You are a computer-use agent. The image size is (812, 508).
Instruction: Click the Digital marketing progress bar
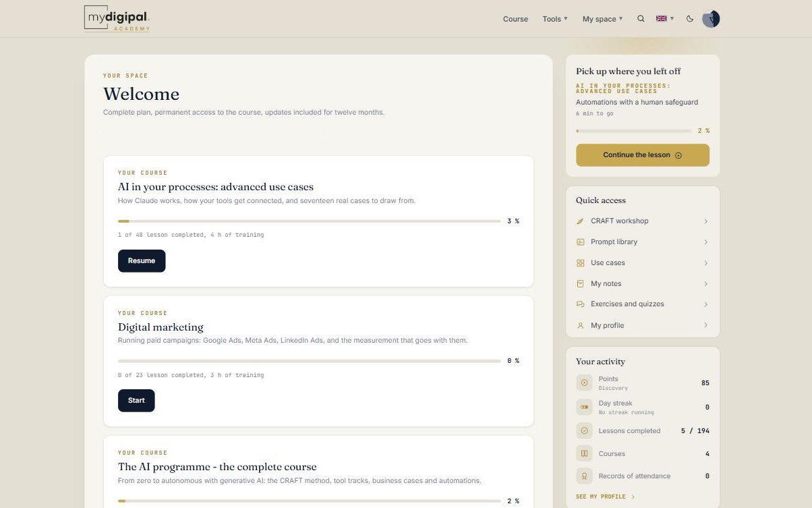coord(310,361)
